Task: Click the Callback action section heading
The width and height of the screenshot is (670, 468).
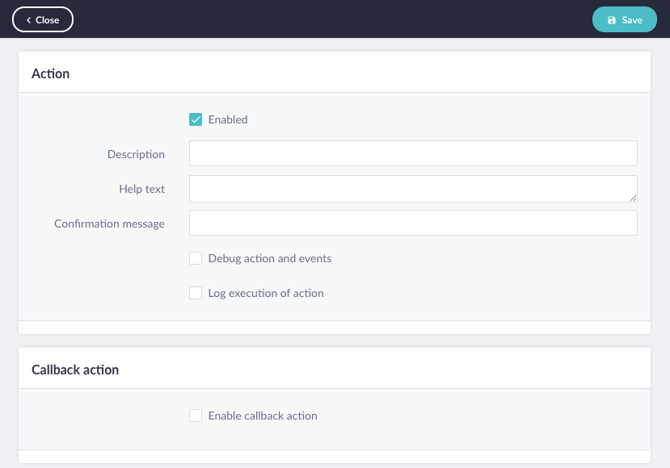Action: pos(75,370)
